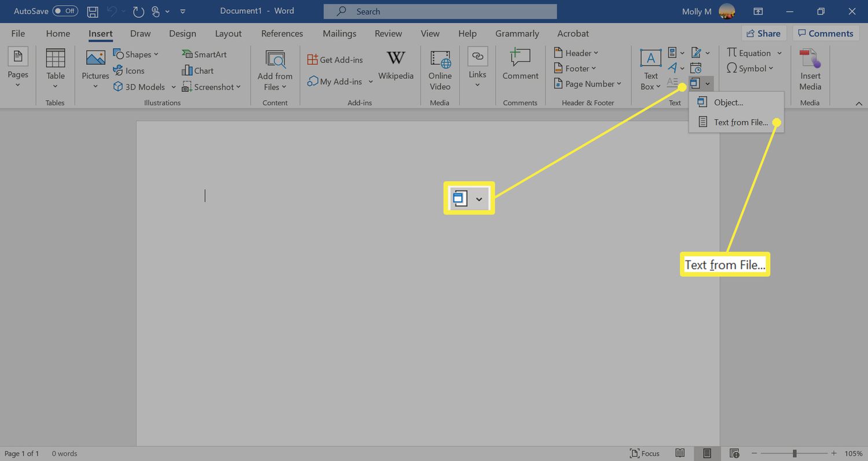Insert an Equation
Viewport: 868px width, 461px height.
[753, 53]
